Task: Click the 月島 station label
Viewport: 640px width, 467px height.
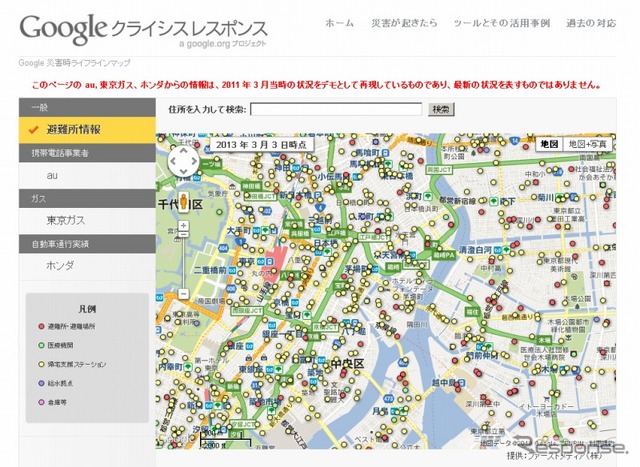Action: tap(380, 411)
